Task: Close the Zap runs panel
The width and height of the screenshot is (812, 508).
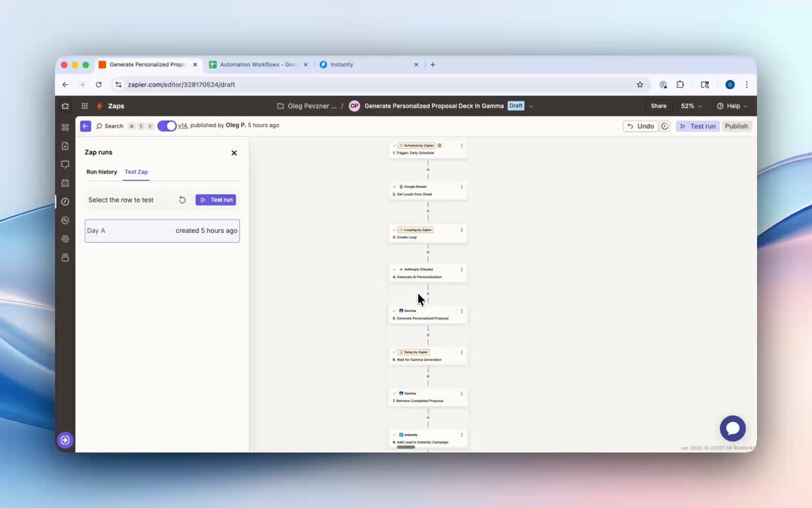Action: click(234, 153)
